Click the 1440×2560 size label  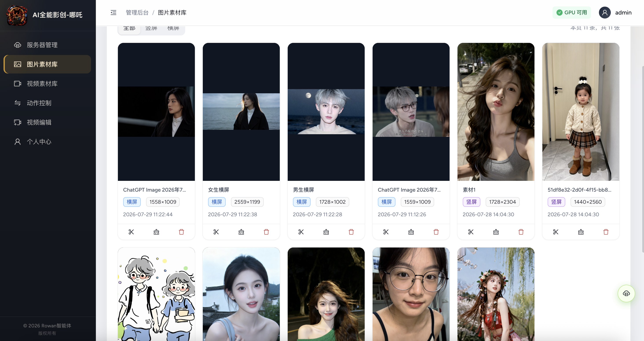(x=588, y=202)
